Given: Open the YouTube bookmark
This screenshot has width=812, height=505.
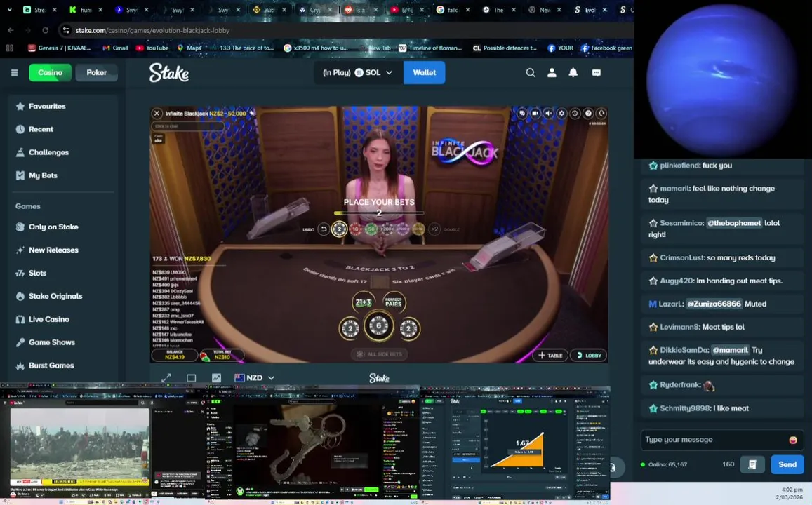Looking at the screenshot, I should (x=152, y=48).
